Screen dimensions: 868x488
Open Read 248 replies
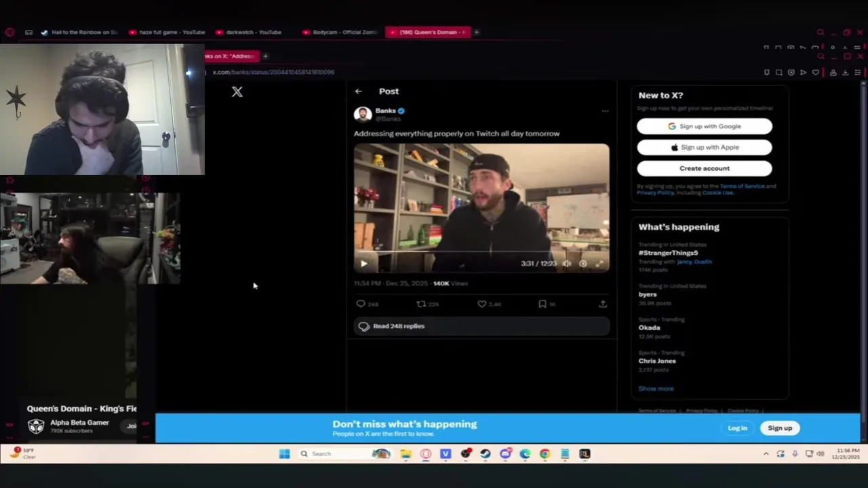[x=481, y=326]
